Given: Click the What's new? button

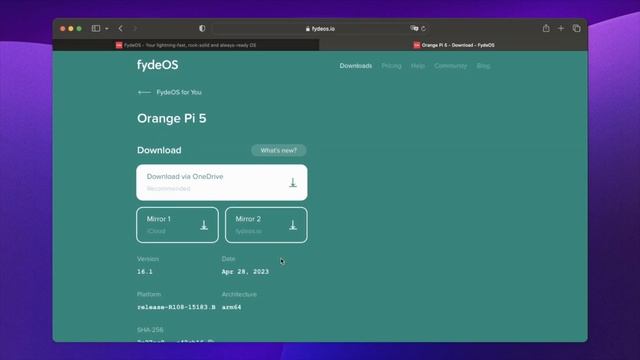Looking at the screenshot, I should 279,150.
